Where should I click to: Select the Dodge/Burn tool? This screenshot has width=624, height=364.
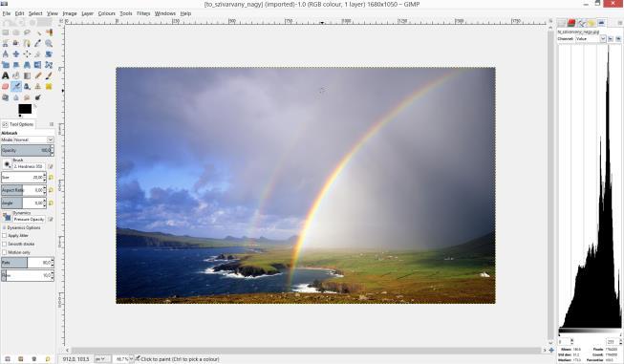38,97
